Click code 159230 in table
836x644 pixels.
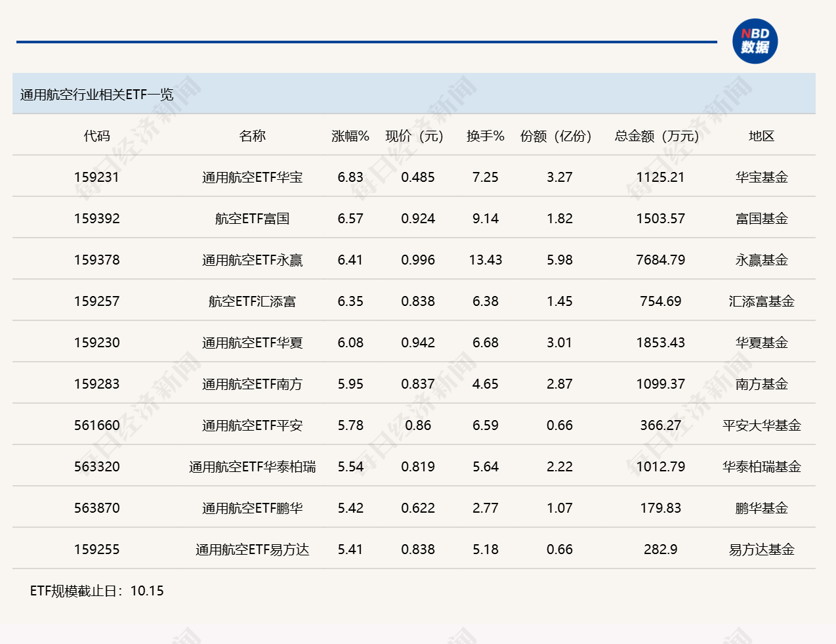tap(97, 343)
